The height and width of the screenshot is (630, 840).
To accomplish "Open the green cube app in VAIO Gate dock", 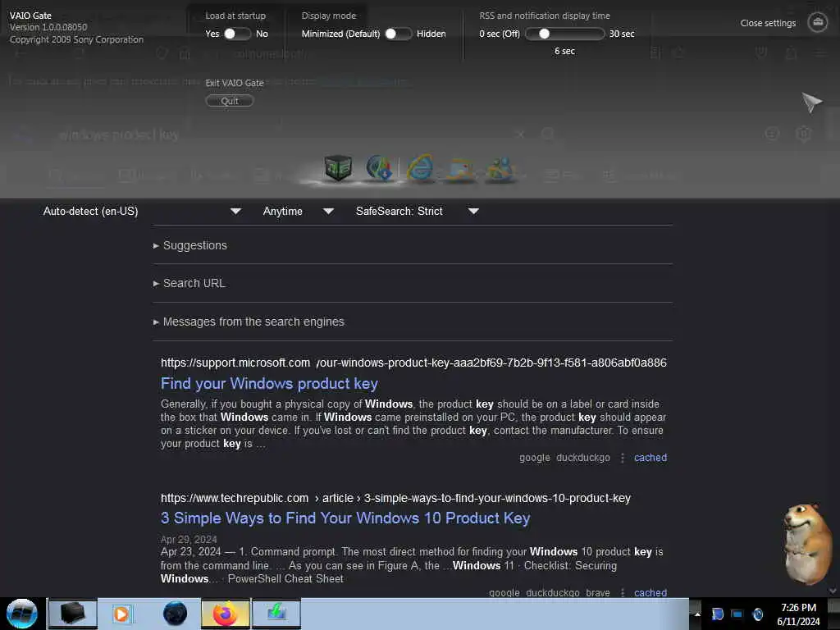I will coord(338,168).
